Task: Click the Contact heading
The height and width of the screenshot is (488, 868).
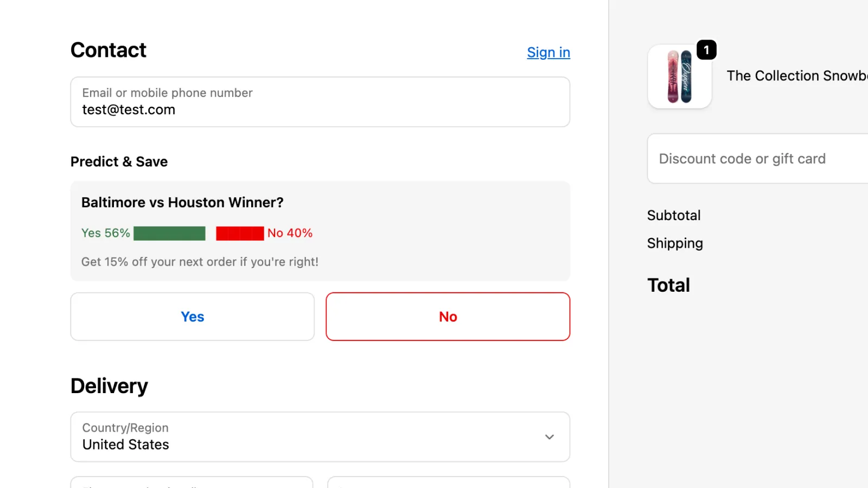Action: tap(108, 50)
